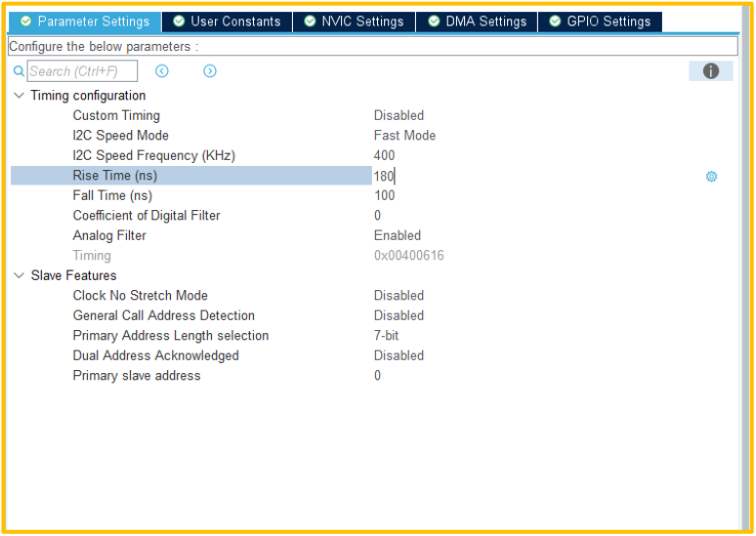756x536 pixels.
Task: Open Dual Address Acknowledged Disabled value
Action: pyautogui.click(x=399, y=355)
